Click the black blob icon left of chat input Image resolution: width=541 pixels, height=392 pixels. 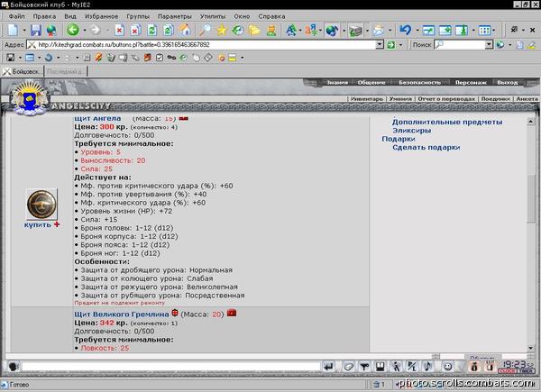point(14,367)
